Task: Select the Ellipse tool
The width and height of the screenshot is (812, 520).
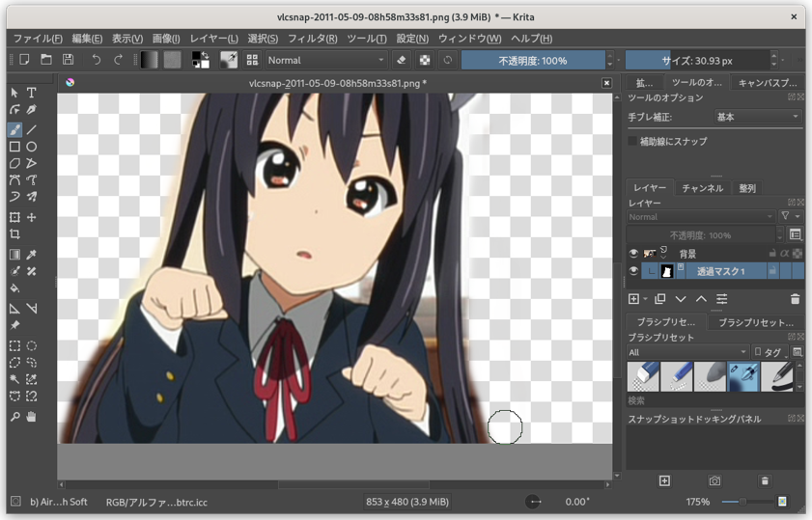Action: tap(32, 147)
